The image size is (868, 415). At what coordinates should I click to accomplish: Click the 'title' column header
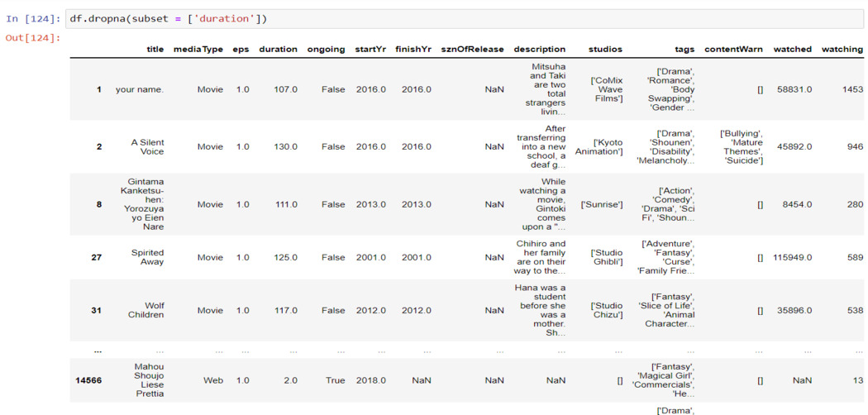155,50
